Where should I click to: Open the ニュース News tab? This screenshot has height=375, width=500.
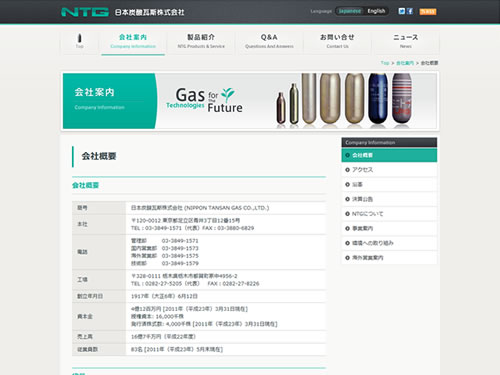[405, 41]
